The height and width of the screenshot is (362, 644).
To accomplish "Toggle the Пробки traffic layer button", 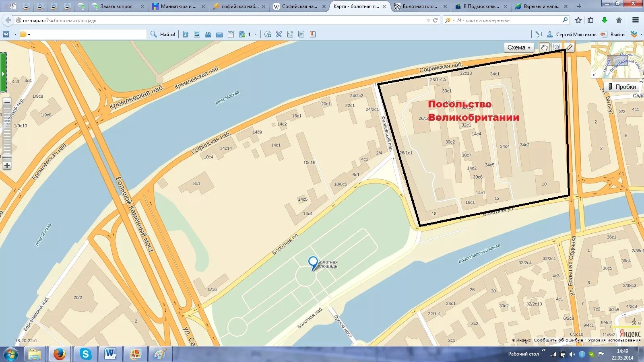I will pos(621,86).
